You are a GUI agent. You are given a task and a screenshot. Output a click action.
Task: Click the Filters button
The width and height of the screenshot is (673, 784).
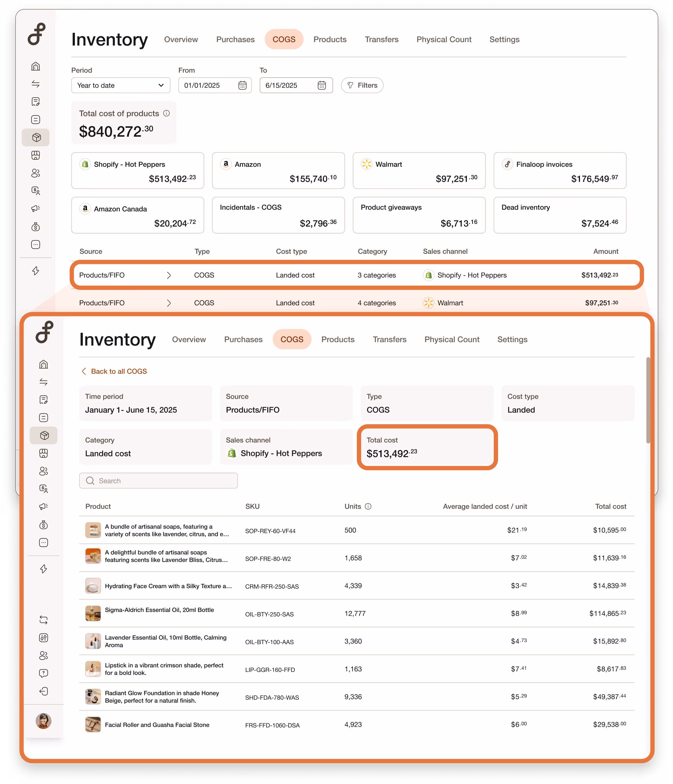(x=362, y=86)
